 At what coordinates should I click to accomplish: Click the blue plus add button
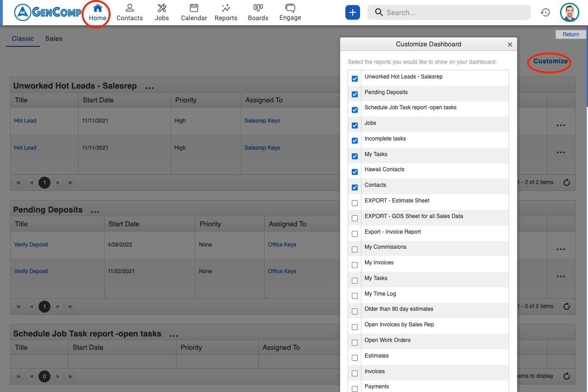coord(353,12)
